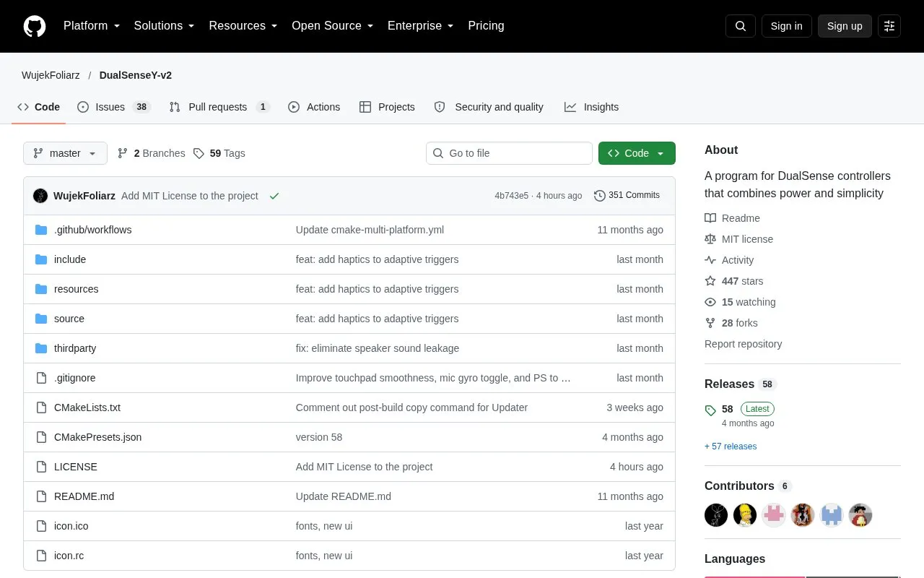Focus the Go to file search field
The height and width of the screenshot is (578, 924).
click(x=509, y=153)
